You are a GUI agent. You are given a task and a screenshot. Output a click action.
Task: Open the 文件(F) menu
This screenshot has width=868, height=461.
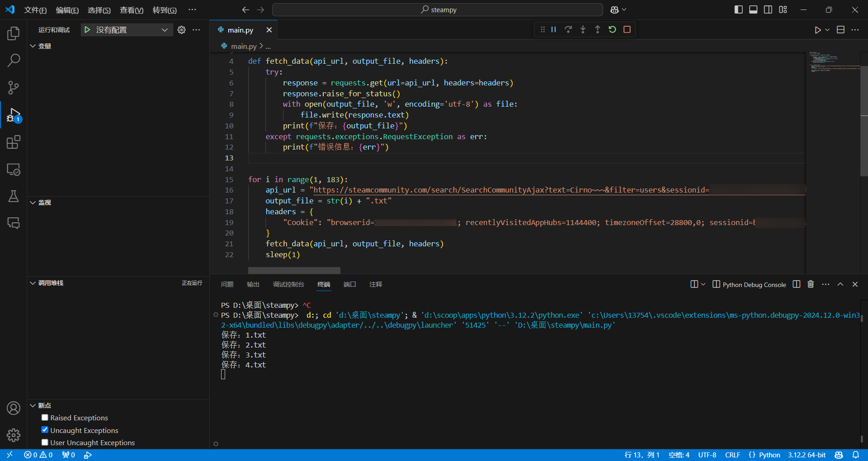pyautogui.click(x=35, y=10)
